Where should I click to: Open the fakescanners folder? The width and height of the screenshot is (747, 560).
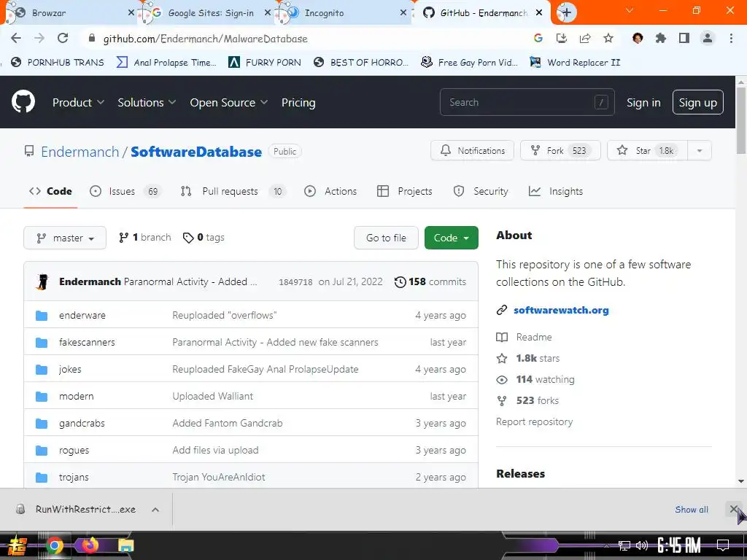[x=87, y=342]
